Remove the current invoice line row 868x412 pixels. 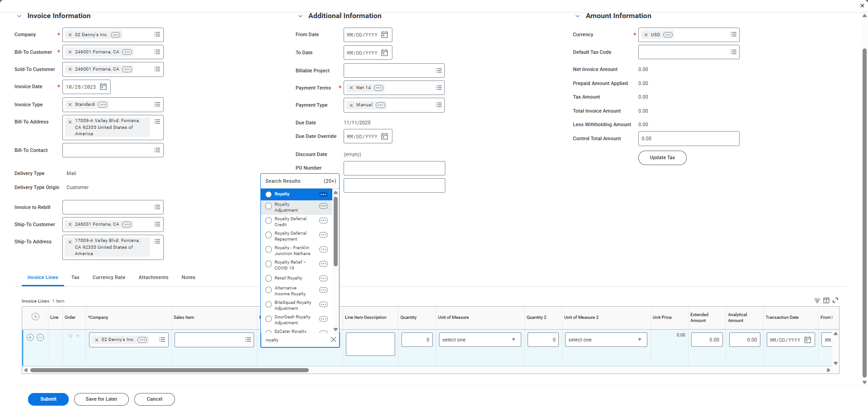click(40, 337)
